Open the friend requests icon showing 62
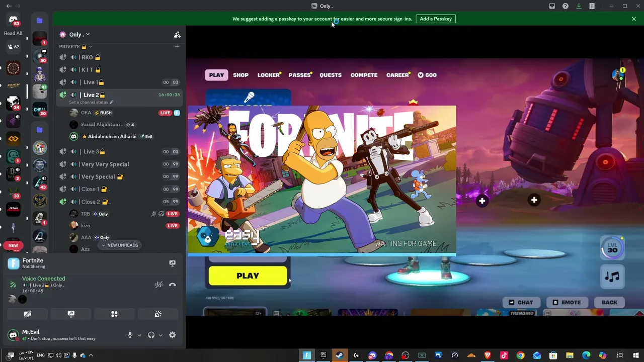The image size is (644, 362). 14,47
